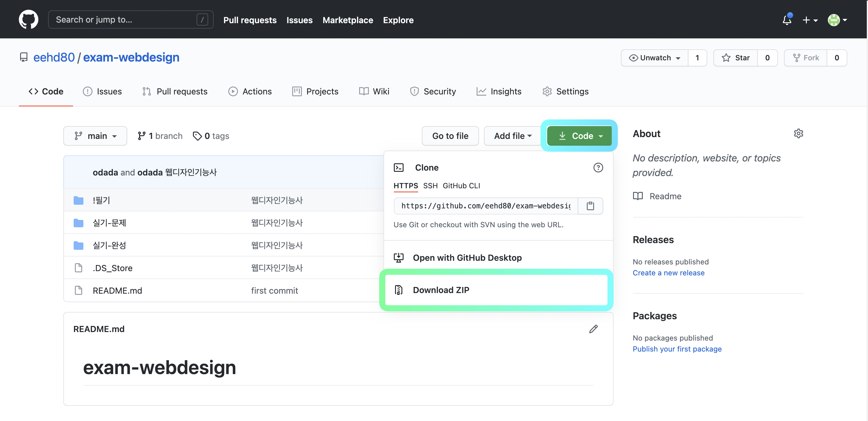Open the plus create-new dropdown

coord(810,20)
